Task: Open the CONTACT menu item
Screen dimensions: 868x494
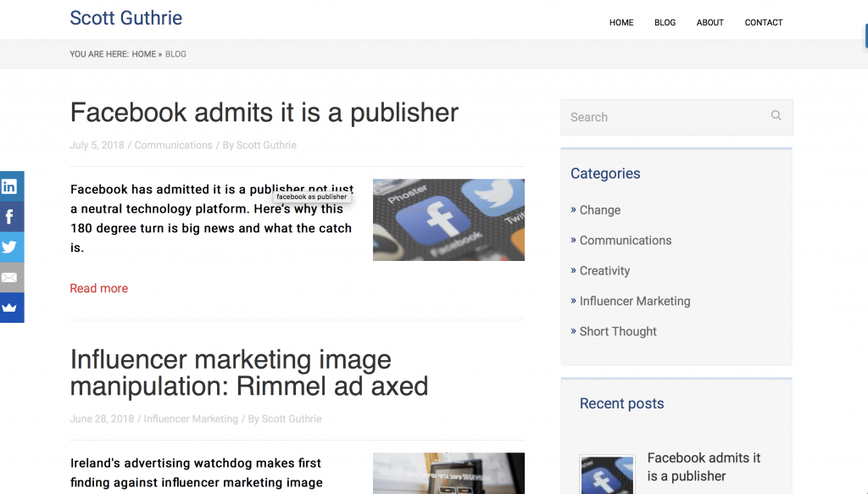Action: pos(764,23)
